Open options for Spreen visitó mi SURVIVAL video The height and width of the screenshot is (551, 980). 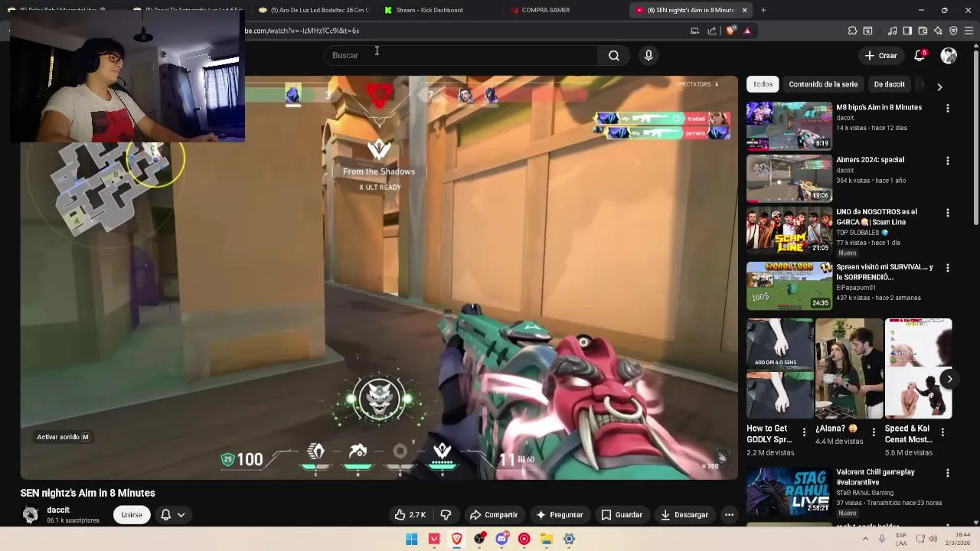pos(947,268)
